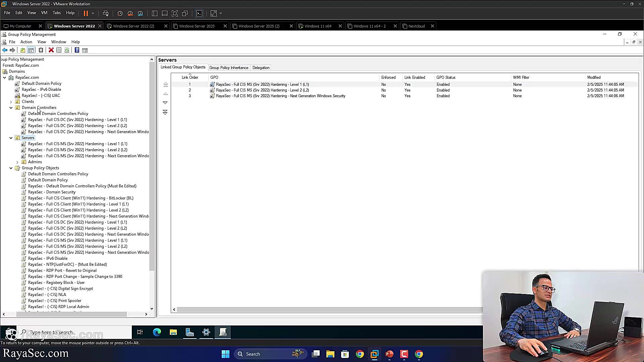Move GPO link down one position
The height and width of the screenshot is (362, 644).
click(165, 103)
